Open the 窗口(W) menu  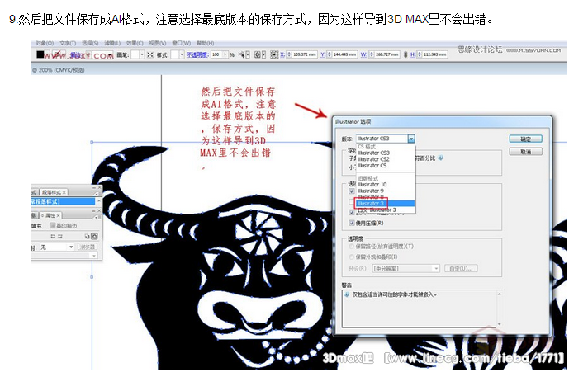click(181, 43)
